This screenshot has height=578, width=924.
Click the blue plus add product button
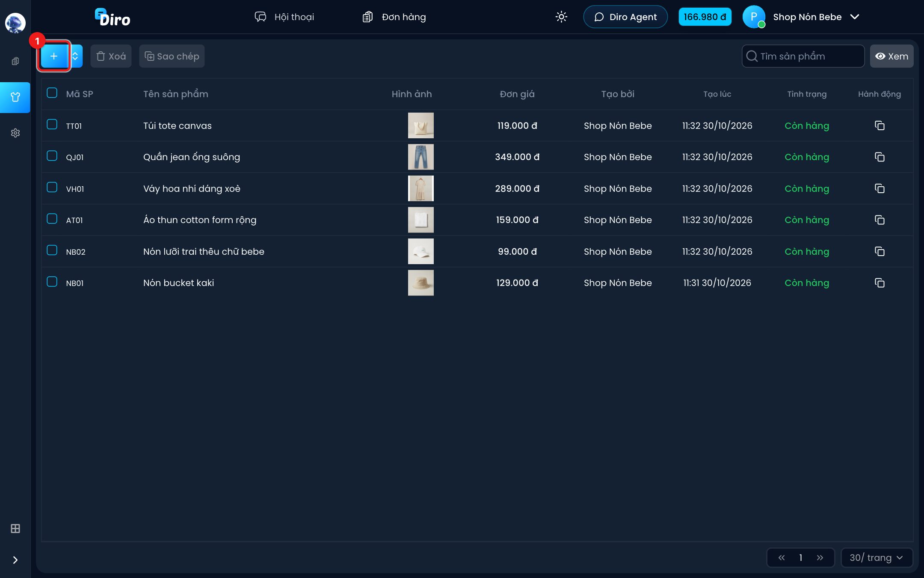pos(54,56)
